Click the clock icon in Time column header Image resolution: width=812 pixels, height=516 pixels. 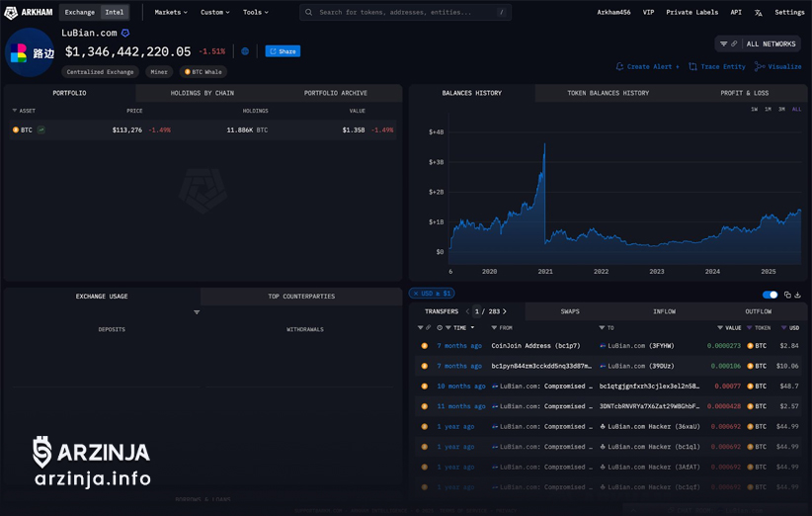click(x=440, y=328)
